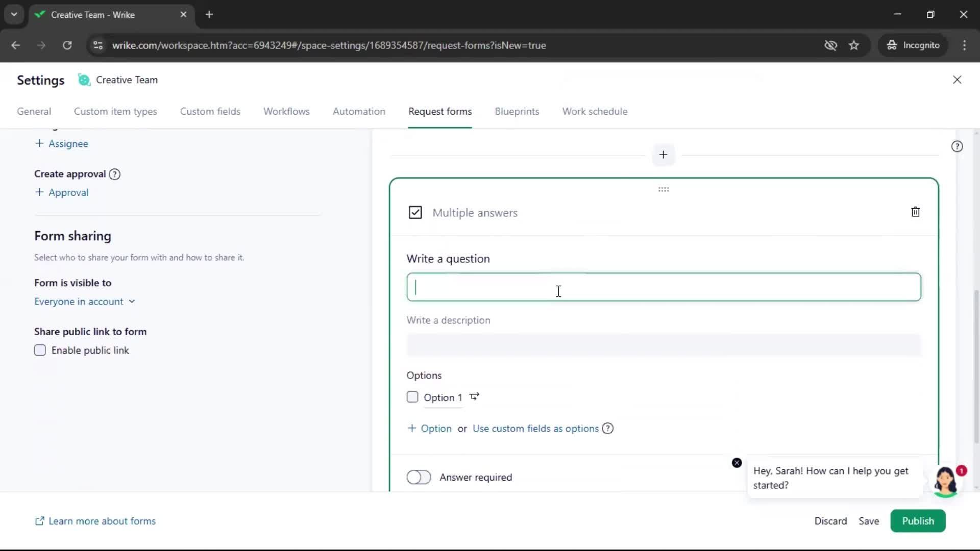Open the chat assistant avatar
Viewport: 980px width, 551px height.
point(945,481)
